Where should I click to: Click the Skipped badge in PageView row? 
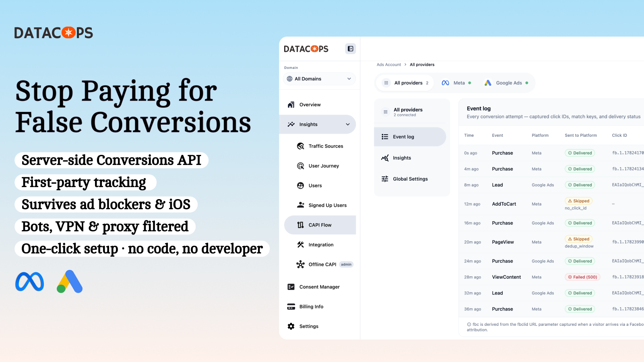click(x=578, y=239)
